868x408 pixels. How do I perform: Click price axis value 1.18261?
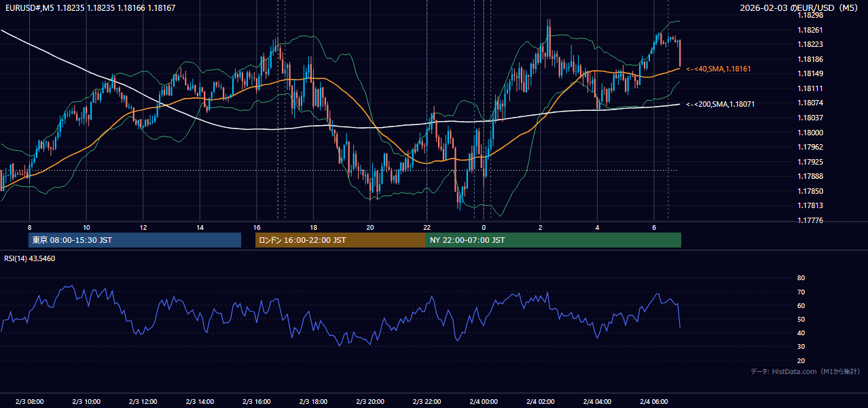[810, 30]
